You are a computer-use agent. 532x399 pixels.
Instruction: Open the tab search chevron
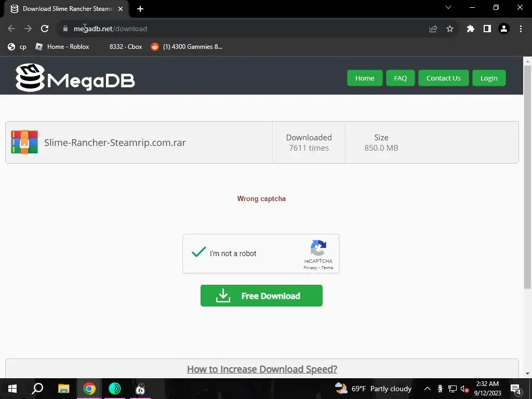point(448,7)
